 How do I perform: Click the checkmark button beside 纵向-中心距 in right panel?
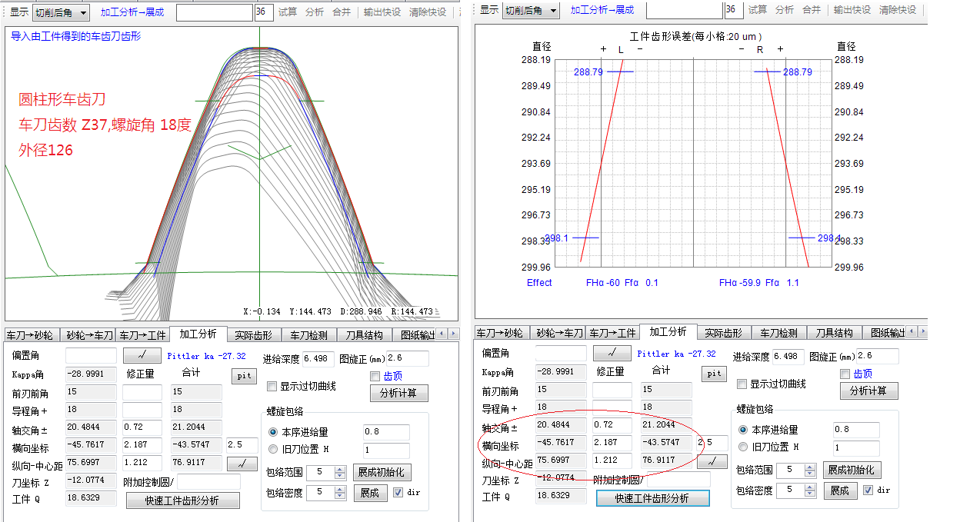click(x=715, y=461)
